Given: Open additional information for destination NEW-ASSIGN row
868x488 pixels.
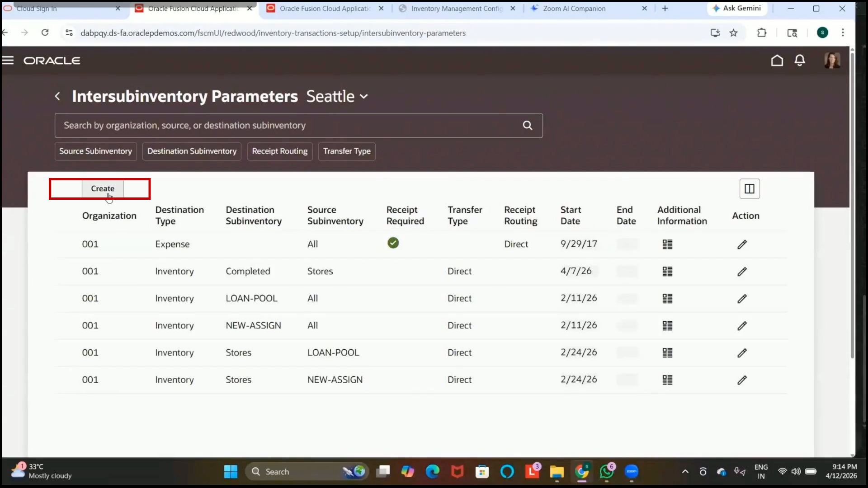Looking at the screenshot, I should coord(667,326).
